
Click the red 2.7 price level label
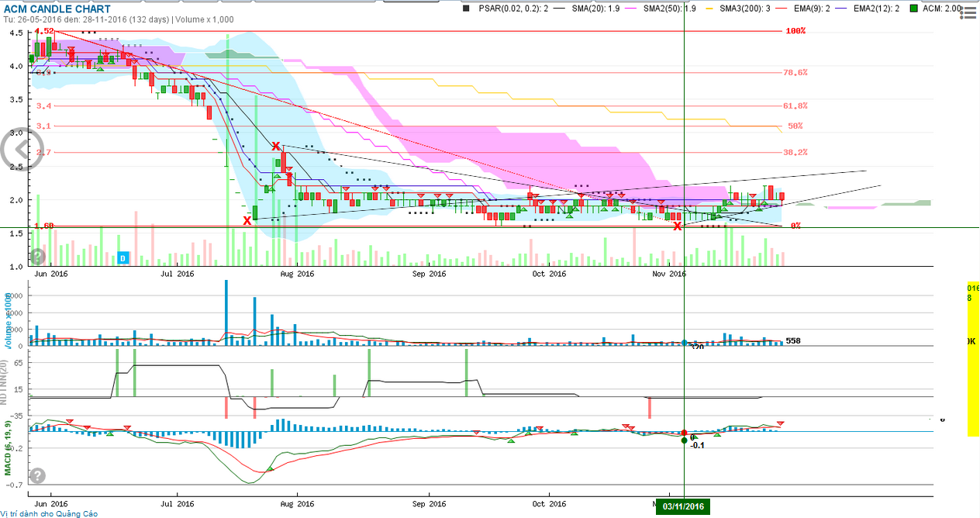[43, 152]
